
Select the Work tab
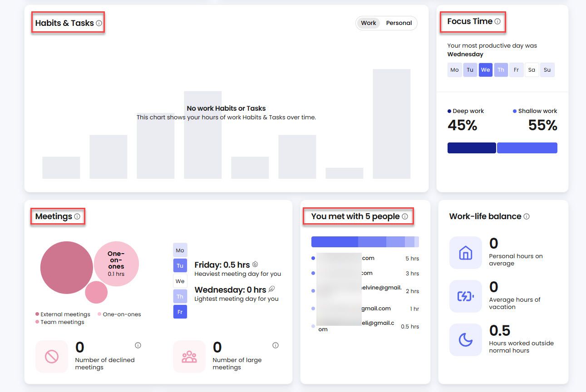click(369, 23)
